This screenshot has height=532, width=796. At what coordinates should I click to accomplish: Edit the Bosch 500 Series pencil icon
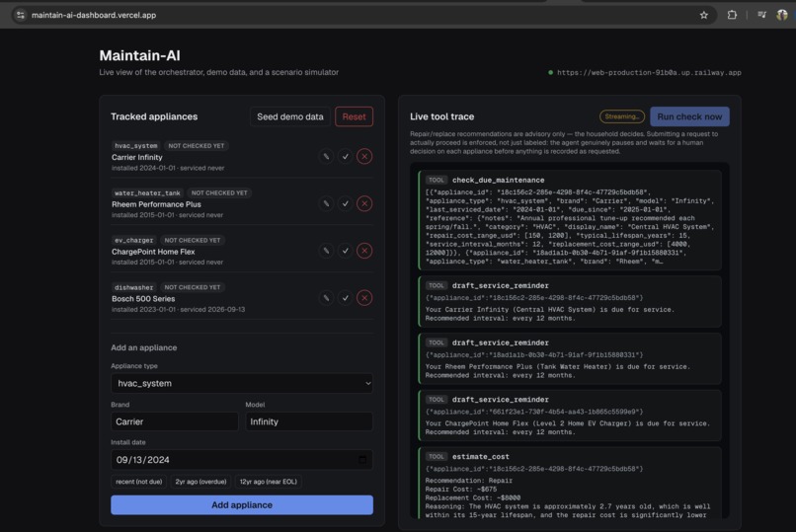click(x=326, y=298)
